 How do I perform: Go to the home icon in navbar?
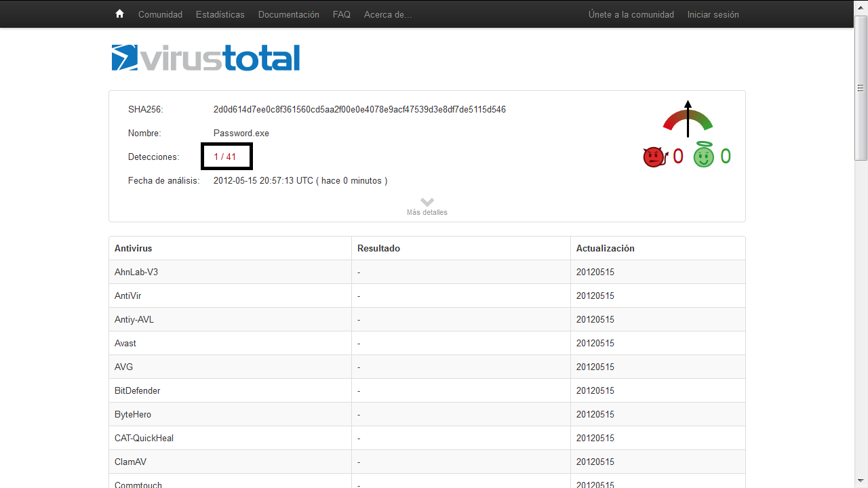point(120,14)
